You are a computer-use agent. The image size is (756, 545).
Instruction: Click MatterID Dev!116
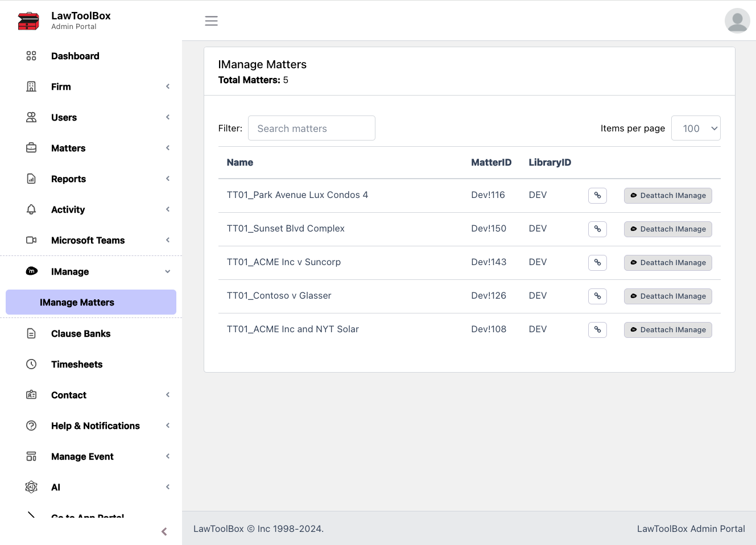pyautogui.click(x=488, y=195)
